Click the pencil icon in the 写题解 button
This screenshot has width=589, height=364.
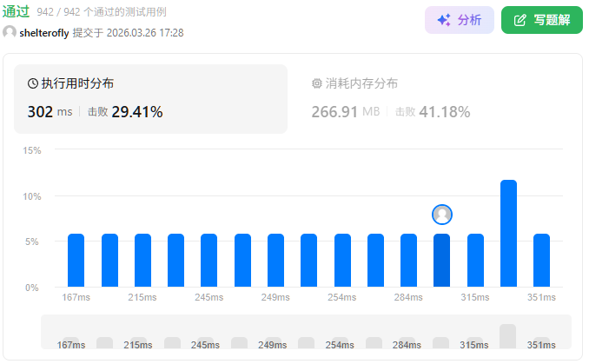pos(520,20)
